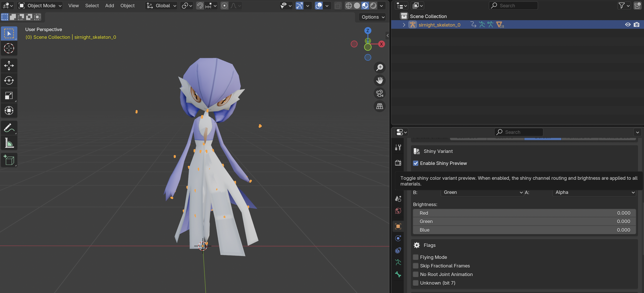Toggle viewport overlays button
This screenshot has height=293, width=644.
tap(319, 6)
